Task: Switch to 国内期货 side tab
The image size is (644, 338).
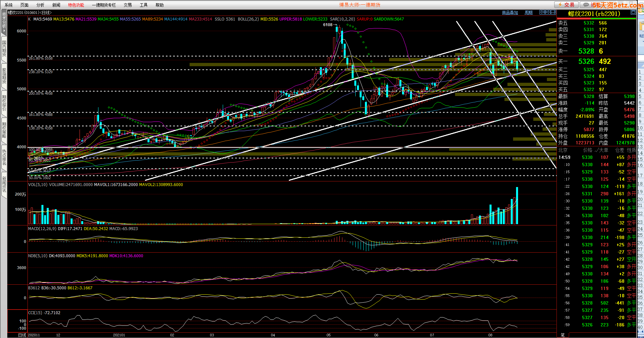Action: click(4, 48)
